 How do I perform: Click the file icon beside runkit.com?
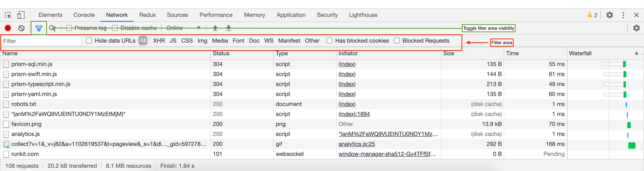(6, 154)
